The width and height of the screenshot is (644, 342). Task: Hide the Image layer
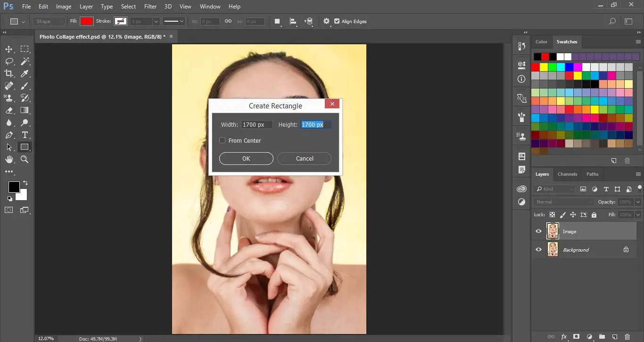538,231
